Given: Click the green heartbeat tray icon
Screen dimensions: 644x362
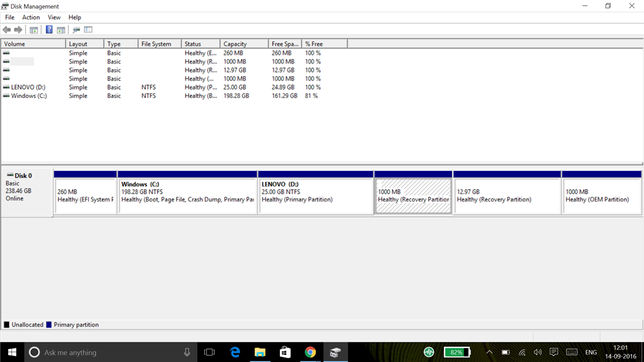Looking at the screenshot, I should click(x=429, y=352).
